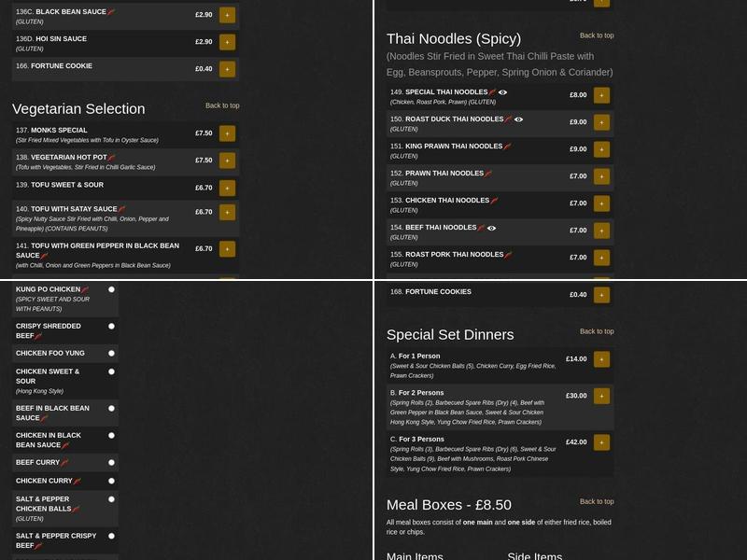This screenshot has width=747, height=560.
Task: Click Back to top above Vegetarian Selection
Action: click(221, 105)
